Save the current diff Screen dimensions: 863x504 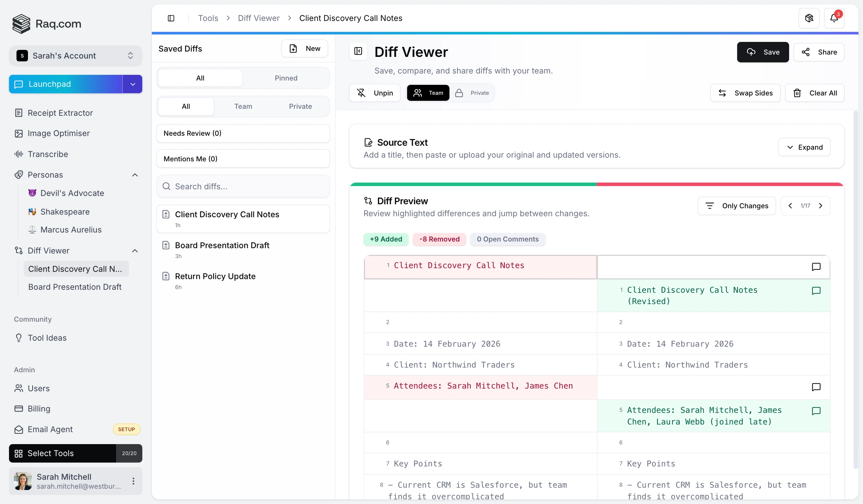pos(763,52)
